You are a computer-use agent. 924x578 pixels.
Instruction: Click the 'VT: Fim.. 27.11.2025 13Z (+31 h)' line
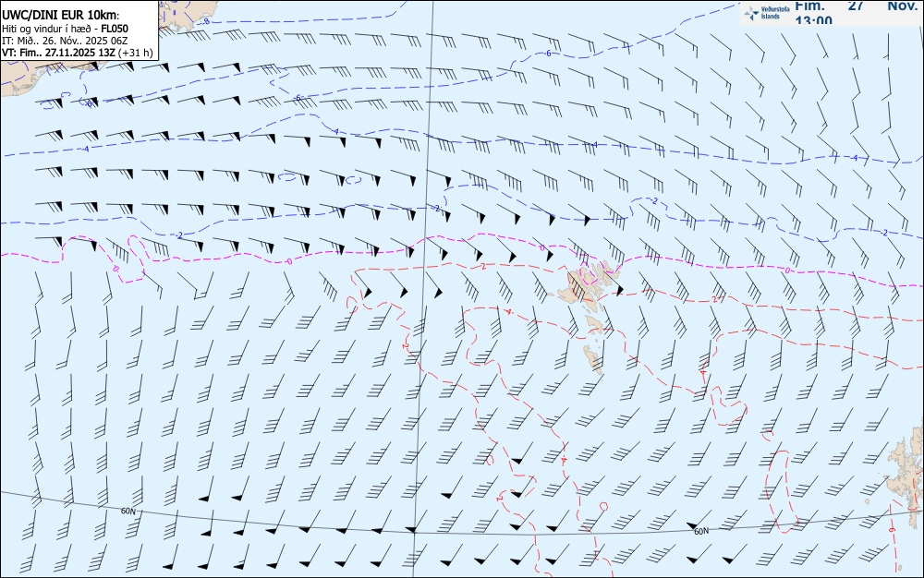point(78,53)
